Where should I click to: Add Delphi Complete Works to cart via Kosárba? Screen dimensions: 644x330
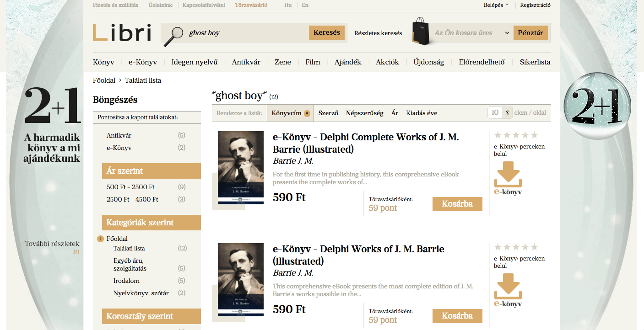coord(457,204)
